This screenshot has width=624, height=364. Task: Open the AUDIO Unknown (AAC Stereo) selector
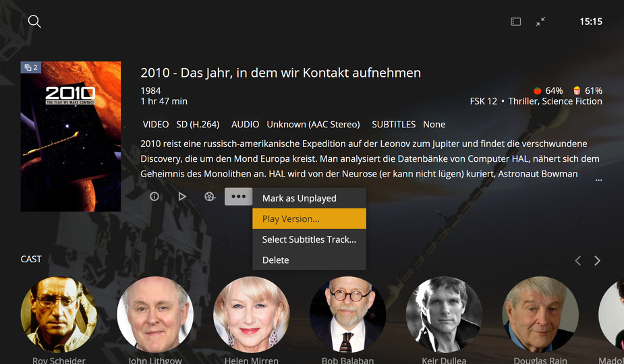click(x=295, y=125)
